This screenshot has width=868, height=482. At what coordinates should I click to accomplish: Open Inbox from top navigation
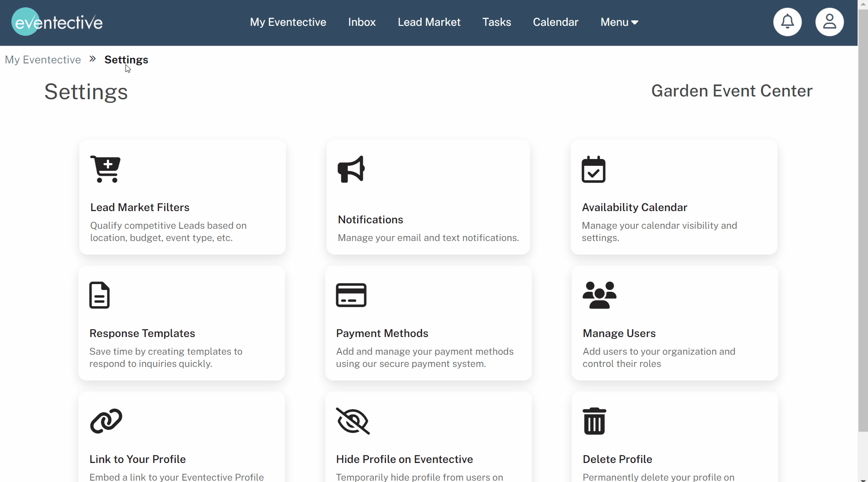[x=362, y=22]
